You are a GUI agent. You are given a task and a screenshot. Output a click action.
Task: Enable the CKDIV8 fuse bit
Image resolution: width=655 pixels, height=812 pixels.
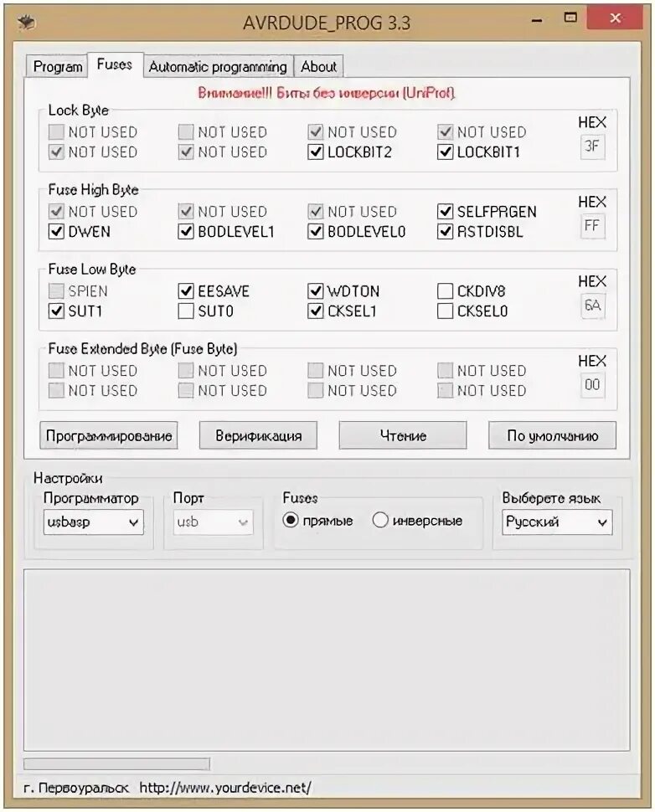point(445,291)
